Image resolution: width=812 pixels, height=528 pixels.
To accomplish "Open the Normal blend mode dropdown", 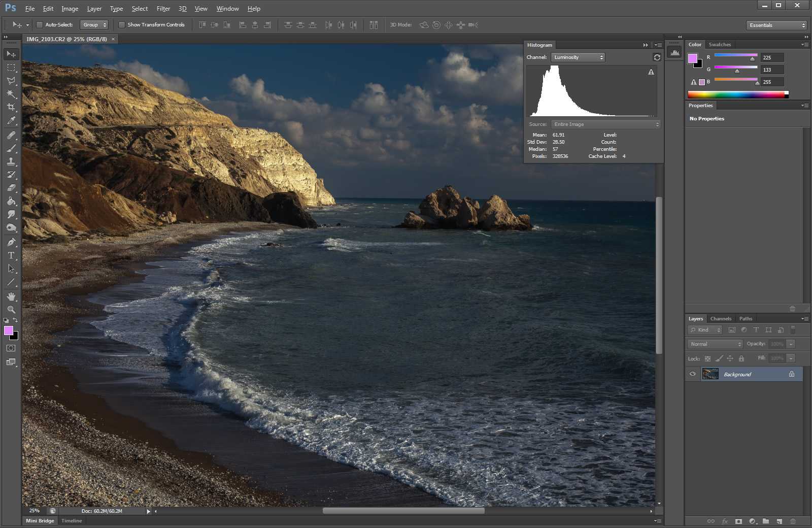I will 715,344.
